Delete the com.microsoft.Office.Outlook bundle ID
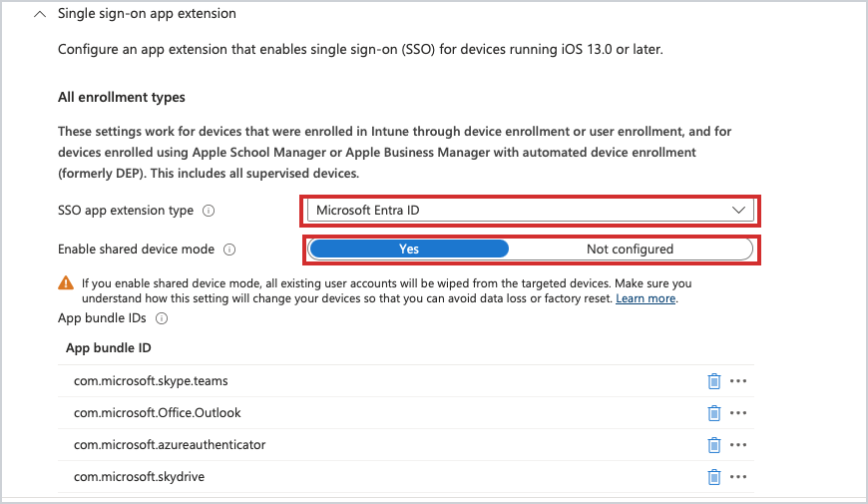The height and width of the screenshot is (504, 868). tap(714, 413)
